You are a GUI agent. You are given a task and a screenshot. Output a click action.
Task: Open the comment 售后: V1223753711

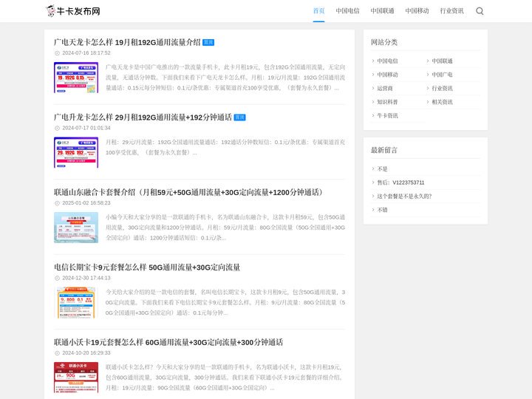point(400,183)
